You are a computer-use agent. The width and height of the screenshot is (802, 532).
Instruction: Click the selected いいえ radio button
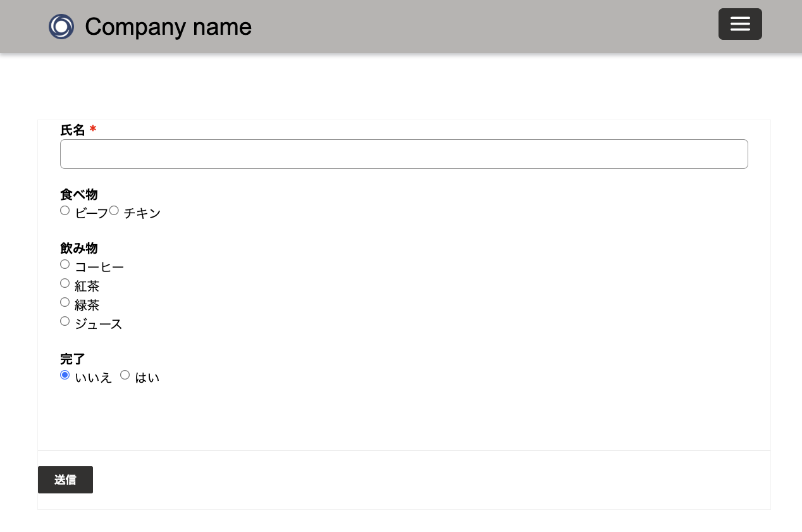click(x=65, y=375)
